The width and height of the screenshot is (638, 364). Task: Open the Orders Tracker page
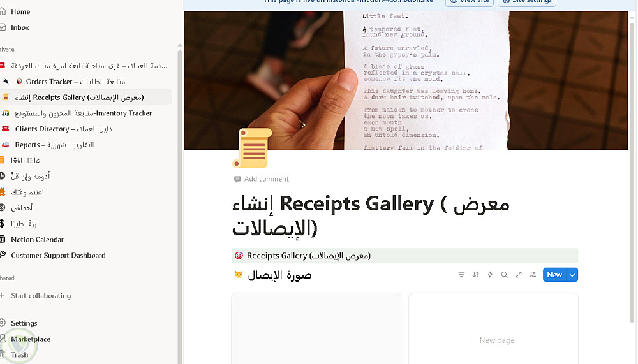(x=75, y=82)
